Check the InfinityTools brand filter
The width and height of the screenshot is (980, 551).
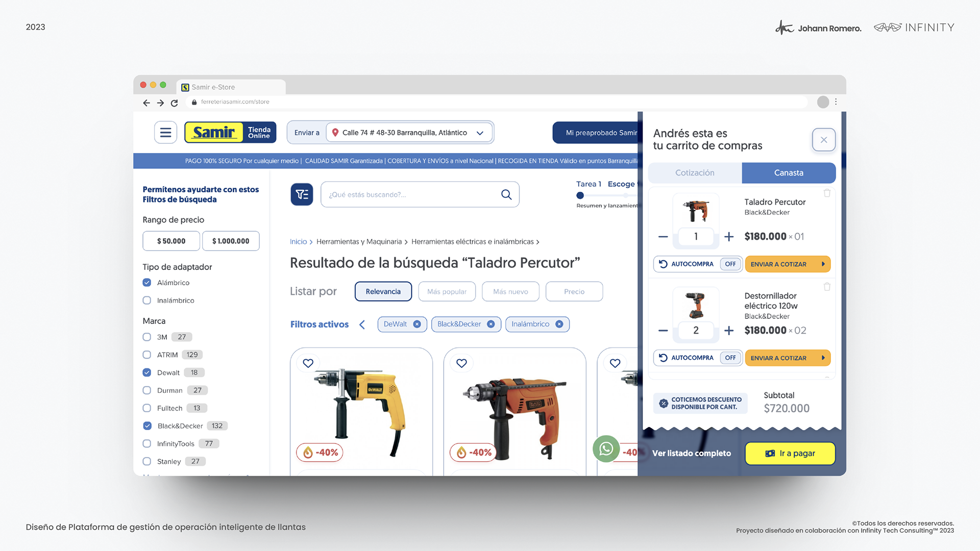(147, 444)
